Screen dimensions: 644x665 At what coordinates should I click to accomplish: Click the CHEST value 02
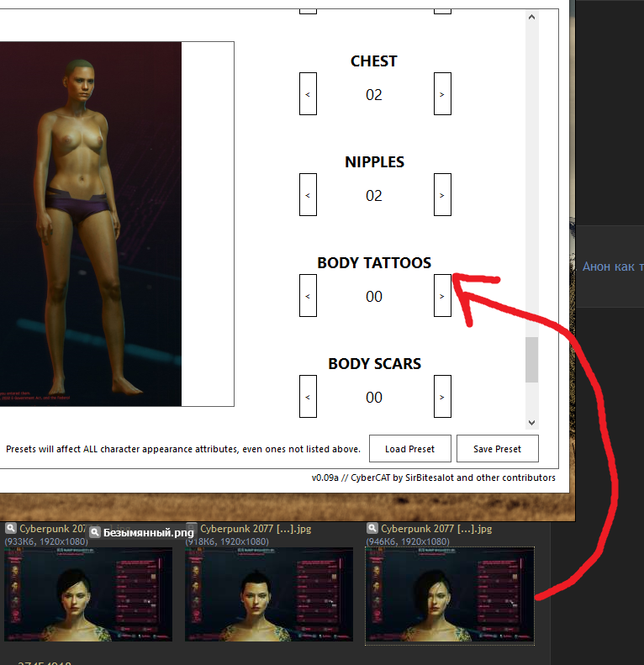tap(374, 94)
